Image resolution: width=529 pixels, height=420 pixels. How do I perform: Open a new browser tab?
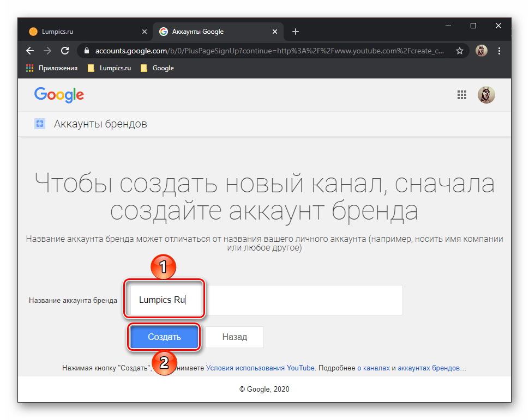296,32
